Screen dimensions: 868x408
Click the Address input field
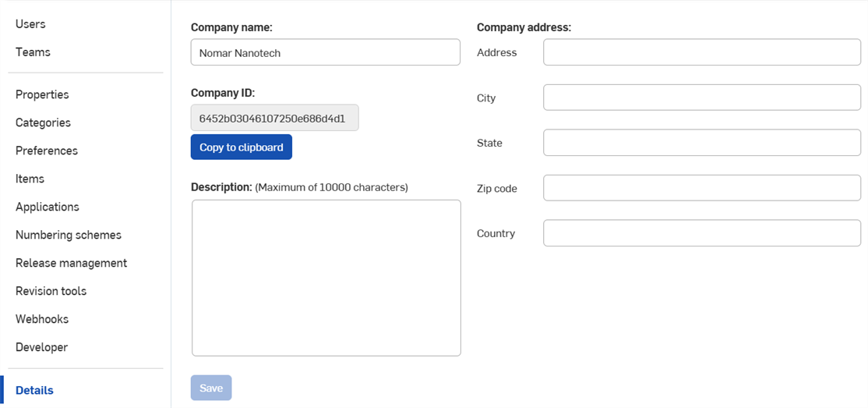701,52
